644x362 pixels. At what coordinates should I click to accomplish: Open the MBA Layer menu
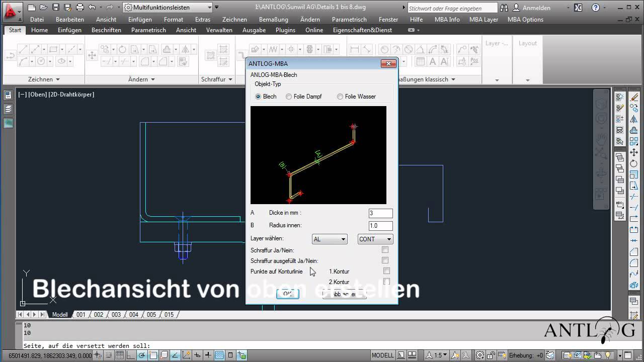coord(484,20)
